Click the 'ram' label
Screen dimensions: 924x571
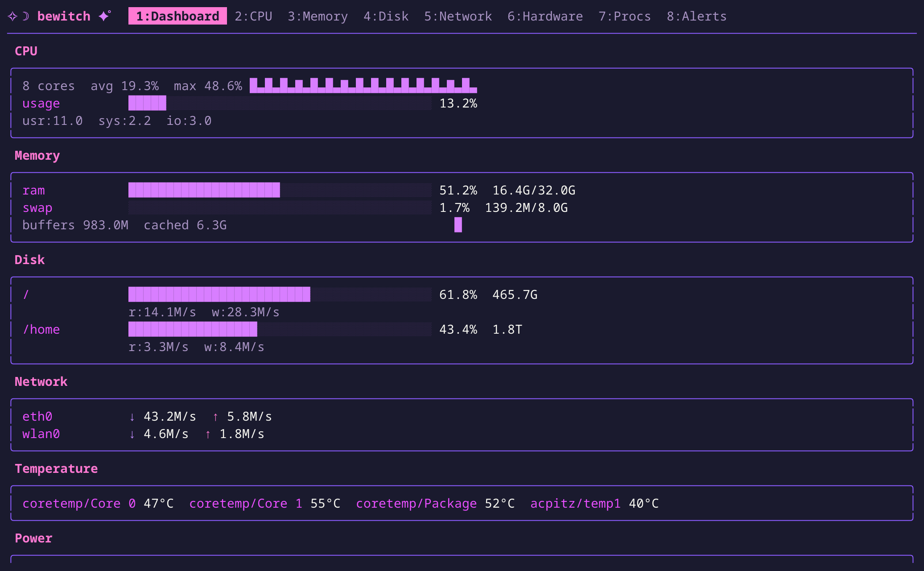point(33,190)
